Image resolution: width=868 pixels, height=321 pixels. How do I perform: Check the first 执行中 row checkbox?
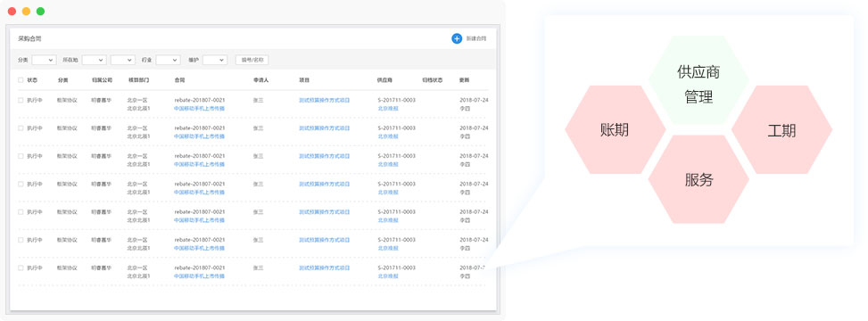point(21,100)
